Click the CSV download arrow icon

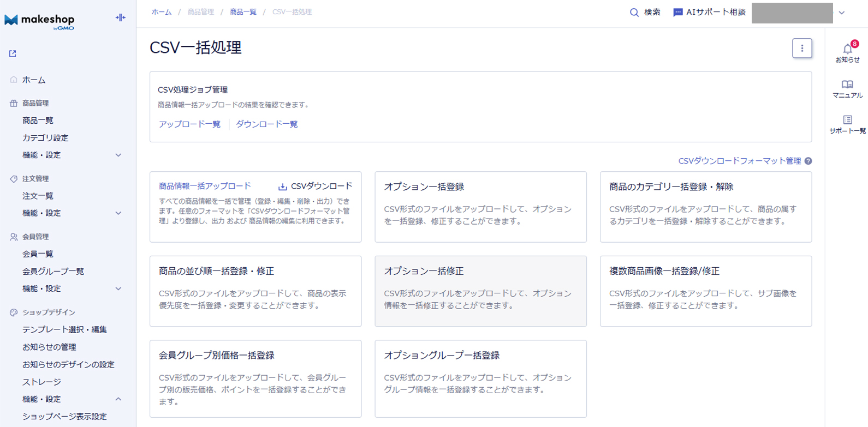[283, 187]
